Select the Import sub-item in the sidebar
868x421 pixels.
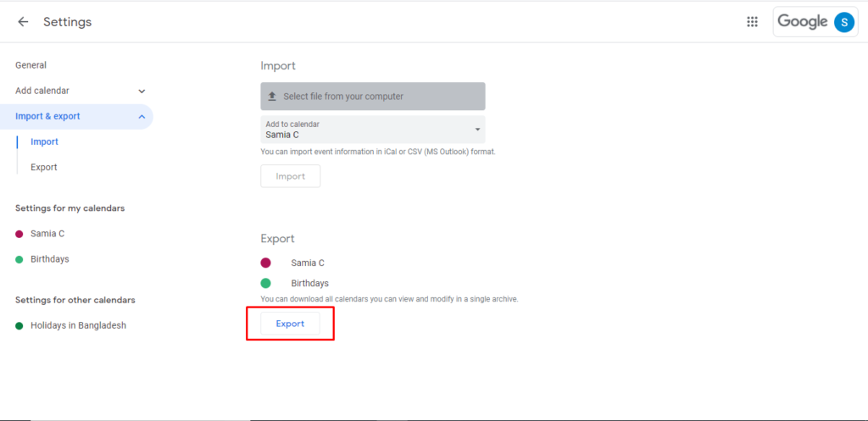click(44, 142)
